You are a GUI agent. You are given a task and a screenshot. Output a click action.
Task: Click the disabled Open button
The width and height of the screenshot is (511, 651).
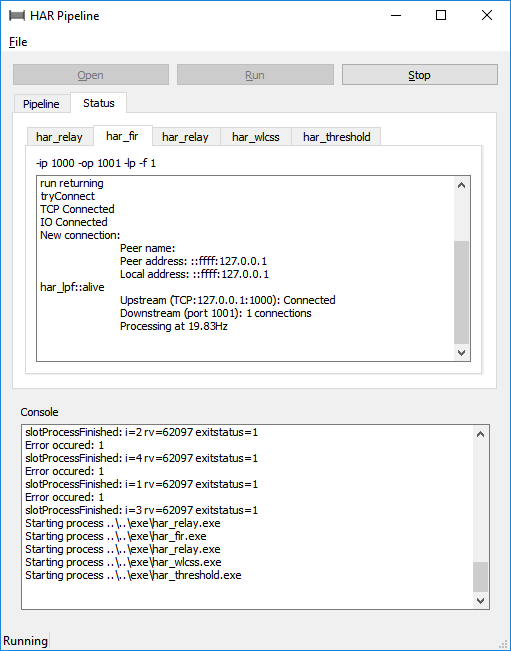point(91,75)
